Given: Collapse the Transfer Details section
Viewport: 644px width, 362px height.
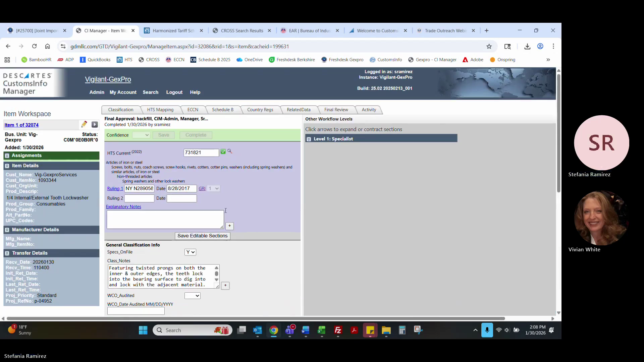Looking at the screenshot, I should [x=7, y=253].
